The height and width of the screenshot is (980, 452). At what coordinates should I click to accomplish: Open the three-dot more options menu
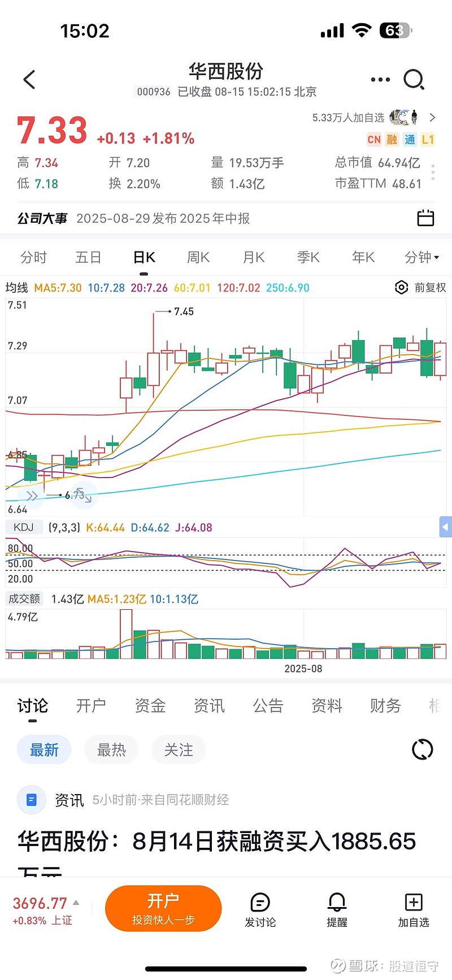pyautogui.click(x=380, y=80)
